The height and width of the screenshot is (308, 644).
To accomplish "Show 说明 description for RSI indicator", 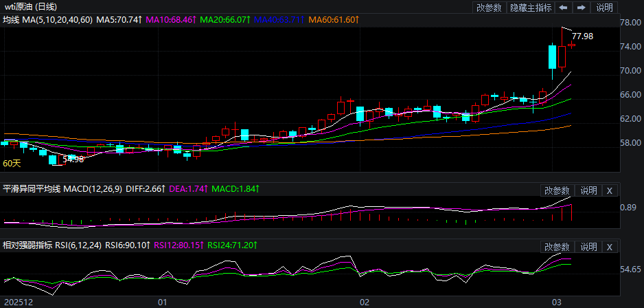I will click(x=588, y=247).
